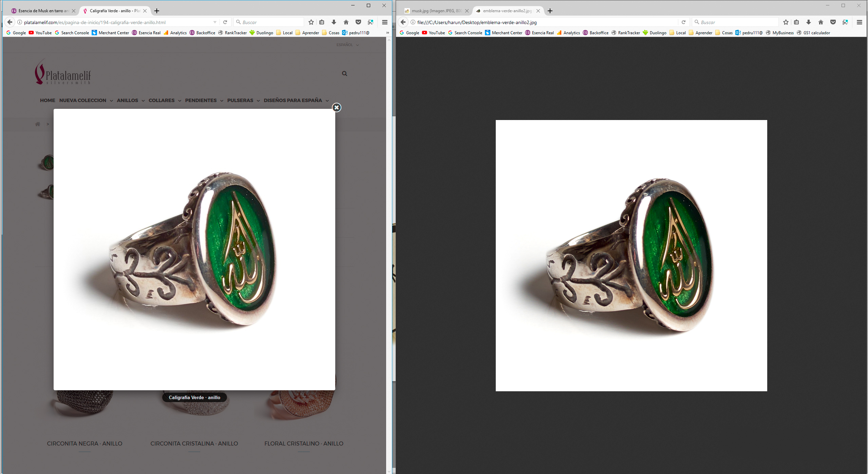
Task: Show more bookmarks chevron in left browser
Action: pyautogui.click(x=388, y=33)
